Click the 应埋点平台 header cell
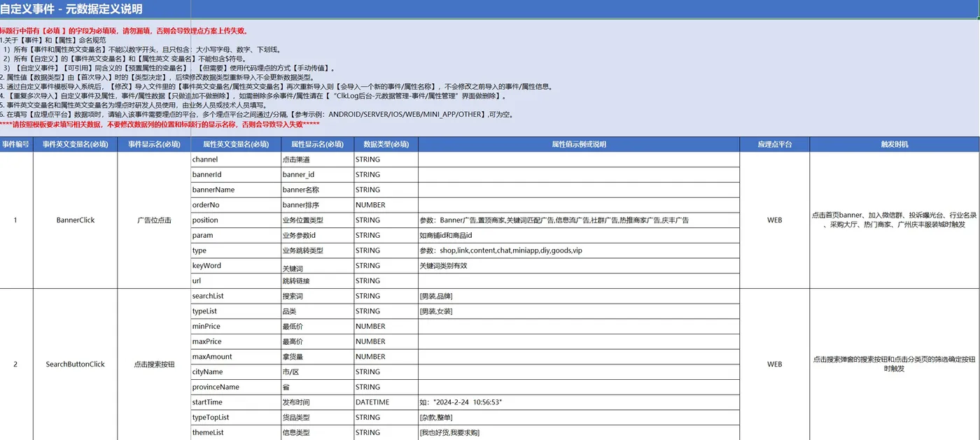Image resolution: width=980 pixels, height=440 pixels. (x=774, y=144)
